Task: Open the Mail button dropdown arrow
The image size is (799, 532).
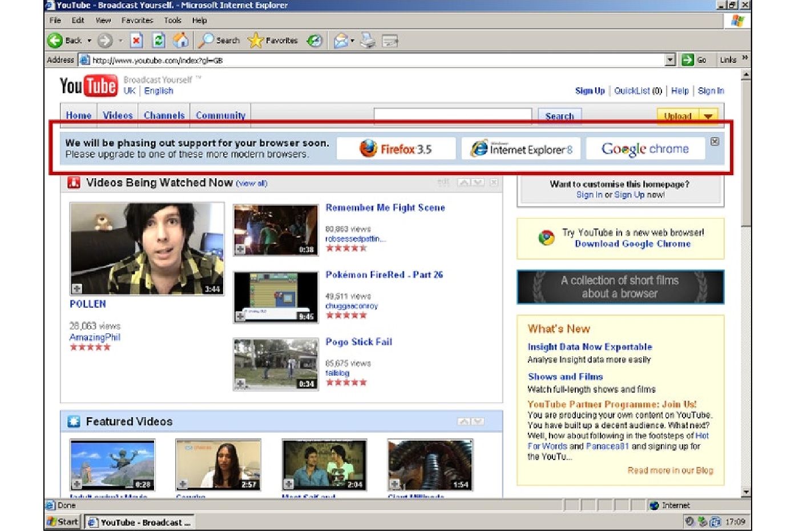Action: pos(352,41)
